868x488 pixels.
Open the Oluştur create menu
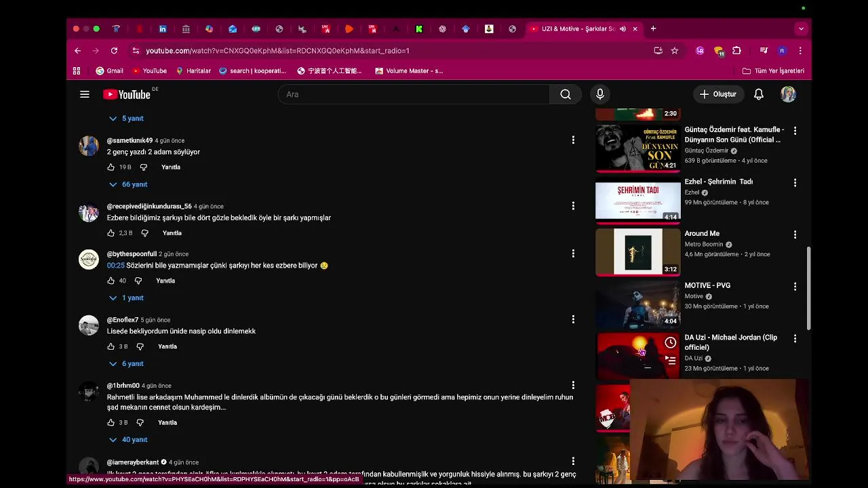tap(718, 94)
